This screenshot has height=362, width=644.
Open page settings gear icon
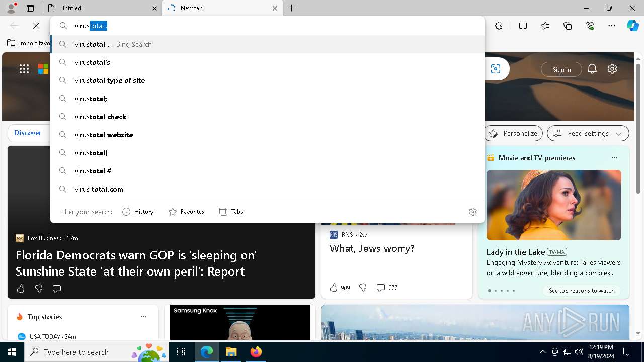point(612,69)
